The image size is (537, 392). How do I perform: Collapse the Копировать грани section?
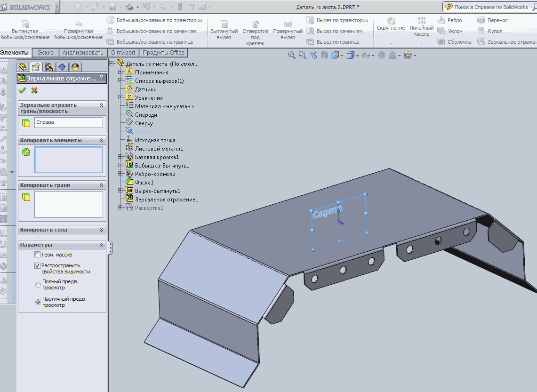(101, 185)
